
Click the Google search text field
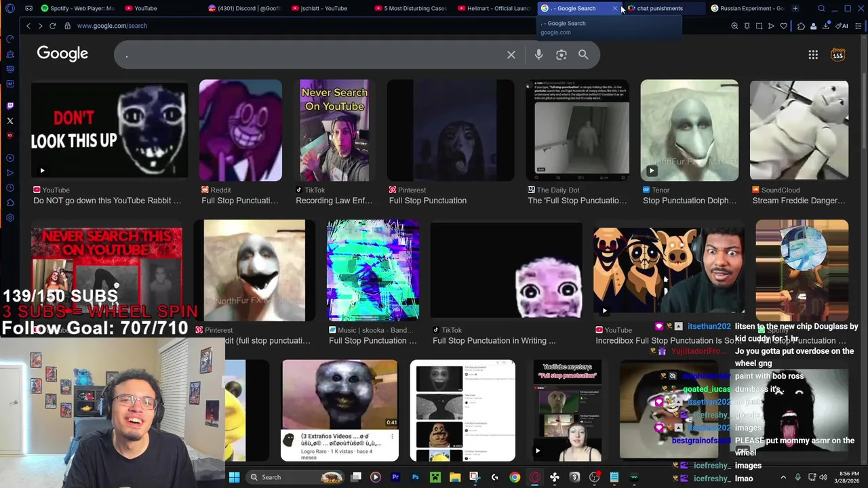[x=312, y=55]
